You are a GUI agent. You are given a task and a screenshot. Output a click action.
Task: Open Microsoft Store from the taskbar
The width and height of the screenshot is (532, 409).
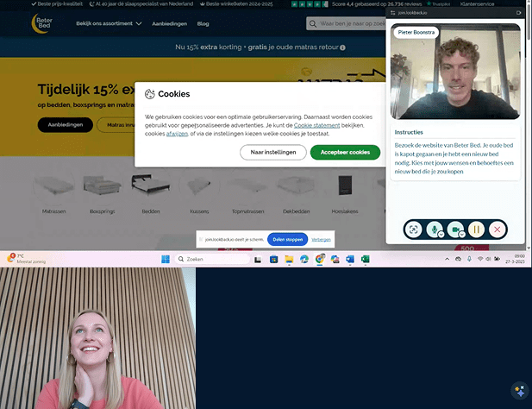[274, 260]
